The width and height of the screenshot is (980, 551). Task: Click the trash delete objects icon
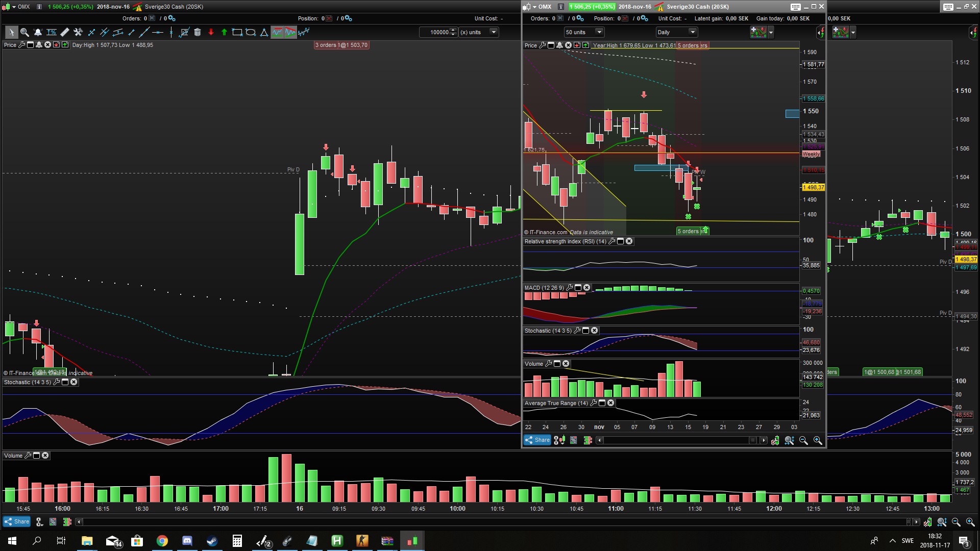[x=198, y=32]
